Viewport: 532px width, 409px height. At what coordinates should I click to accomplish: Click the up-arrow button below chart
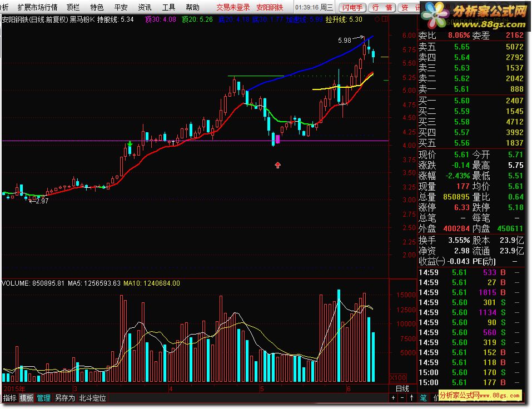pos(411,398)
